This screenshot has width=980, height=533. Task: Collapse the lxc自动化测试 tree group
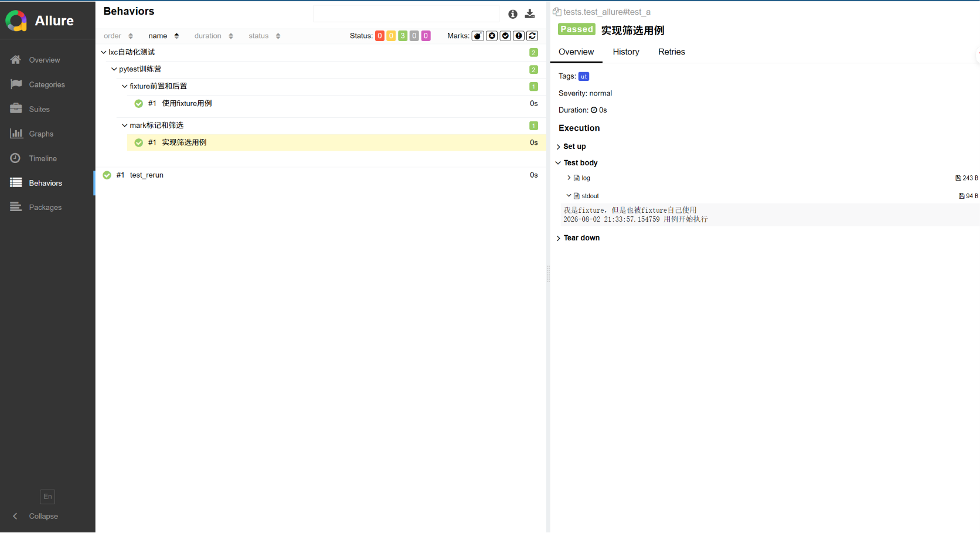pos(104,52)
